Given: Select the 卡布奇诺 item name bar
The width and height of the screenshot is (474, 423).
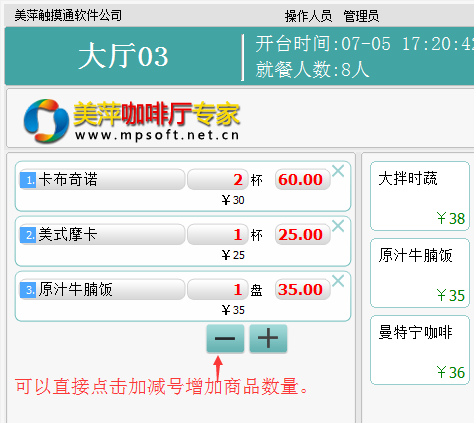Looking at the screenshot, I should (x=102, y=180).
